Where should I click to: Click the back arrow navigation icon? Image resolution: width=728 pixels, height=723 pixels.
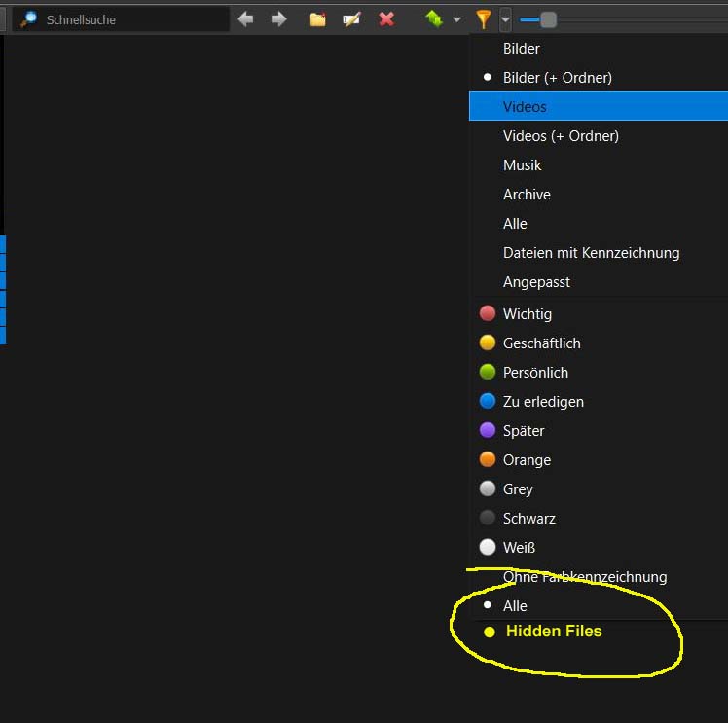tap(246, 18)
